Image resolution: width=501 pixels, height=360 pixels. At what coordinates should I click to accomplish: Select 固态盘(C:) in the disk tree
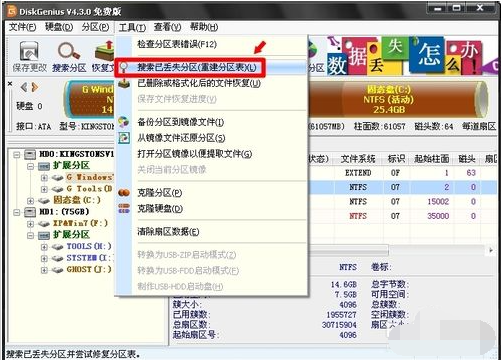(77, 200)
